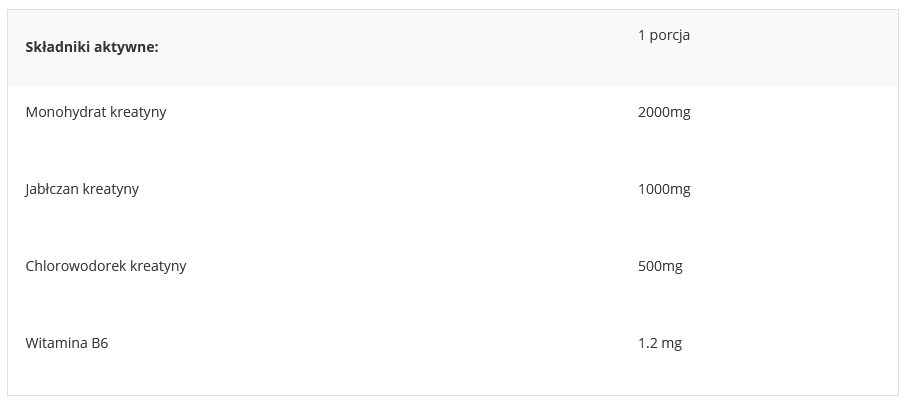
Task: Select the 1000mg dosage value
Action: point(663,189)
